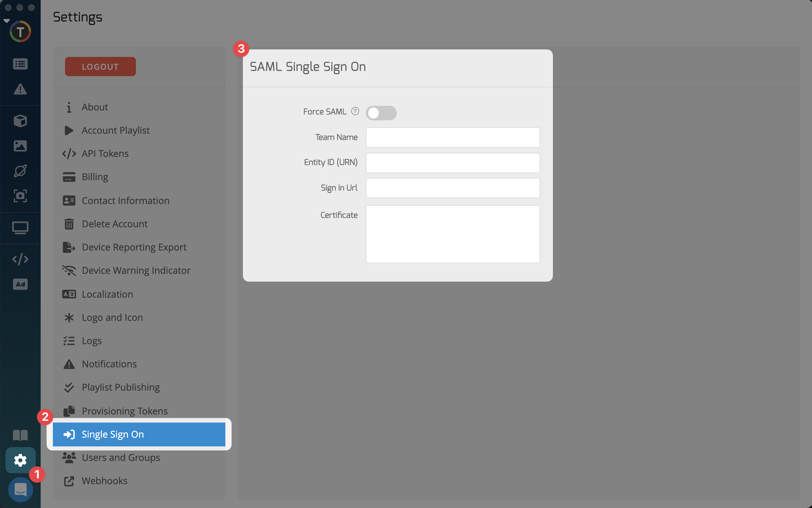Open the devices monitor icon in sidebar
The width and height of the screenshot is (812, 508).
20,228
